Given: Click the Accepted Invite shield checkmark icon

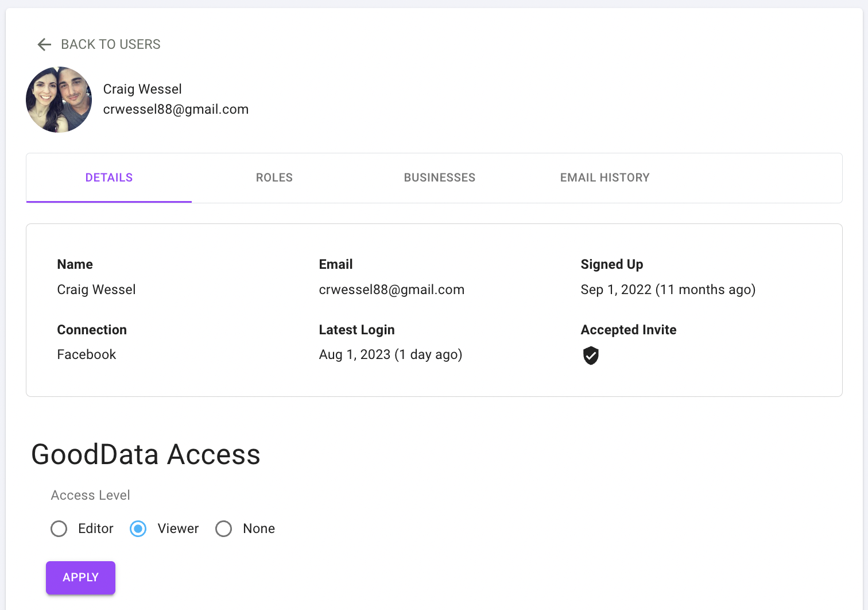Looking at the screenshot, I should pos(591,356).
